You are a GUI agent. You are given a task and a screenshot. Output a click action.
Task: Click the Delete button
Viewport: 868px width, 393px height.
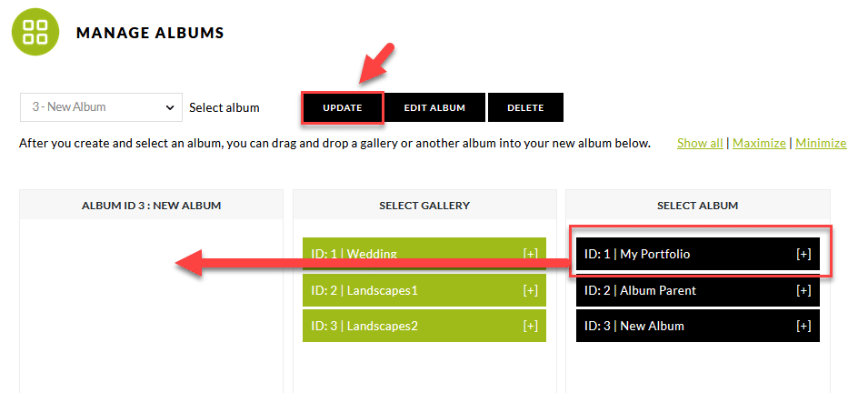pos(525,107)
